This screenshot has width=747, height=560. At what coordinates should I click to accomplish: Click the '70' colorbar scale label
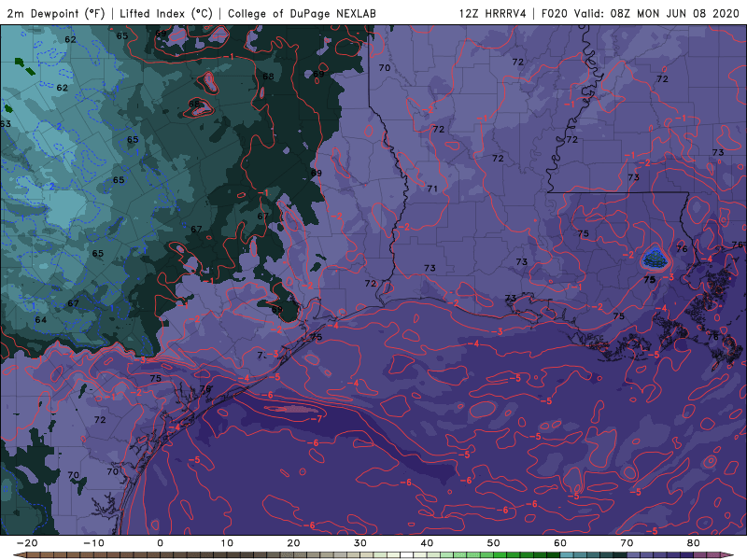pyautogui.click(x=627, y=543)
